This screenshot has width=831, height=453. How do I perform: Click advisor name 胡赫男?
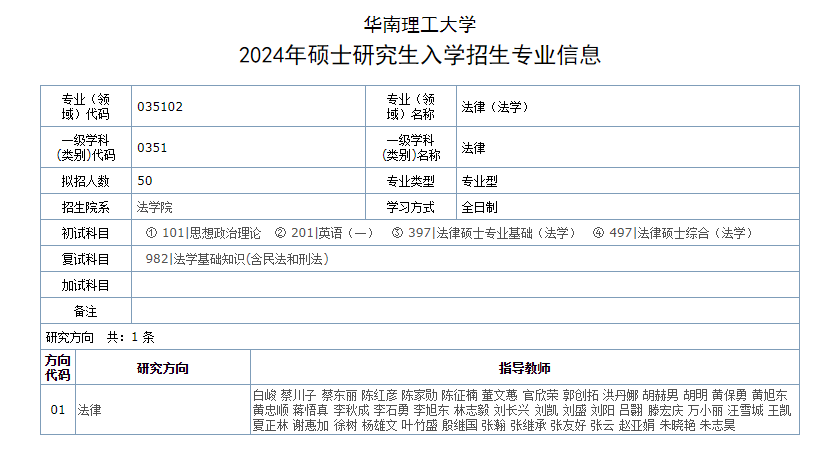tap(661, 395)
